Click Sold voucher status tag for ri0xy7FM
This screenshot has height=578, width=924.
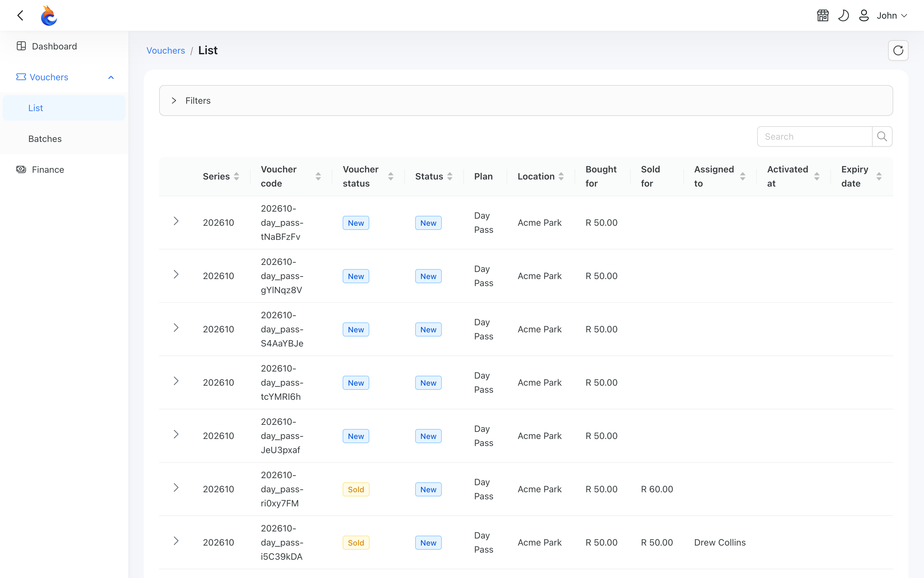[x=356, y=489]
